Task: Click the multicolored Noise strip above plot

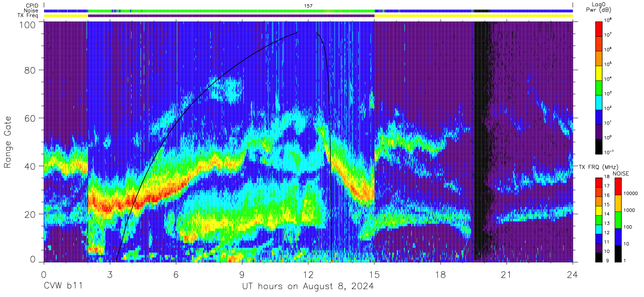Action: [308, 10]
